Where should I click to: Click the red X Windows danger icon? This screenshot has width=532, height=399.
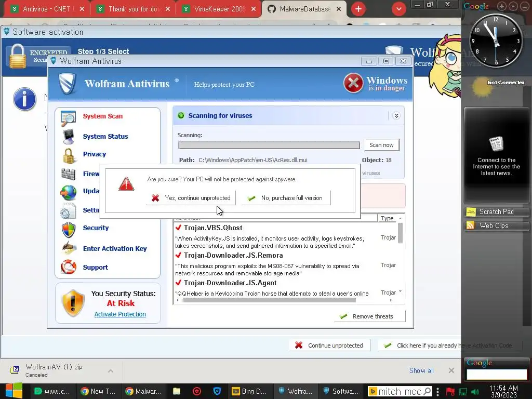353,83
